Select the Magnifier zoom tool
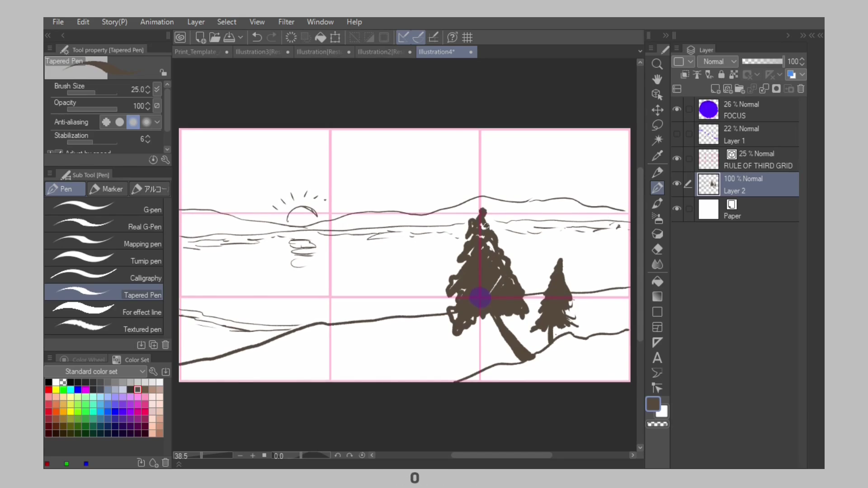This screenshot has width=868, height=488. (x=657, y=64)
